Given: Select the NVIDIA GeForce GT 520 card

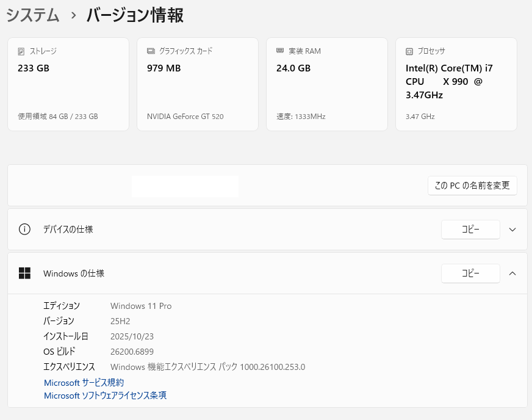Looking at the screenshot, I should 198,85.
